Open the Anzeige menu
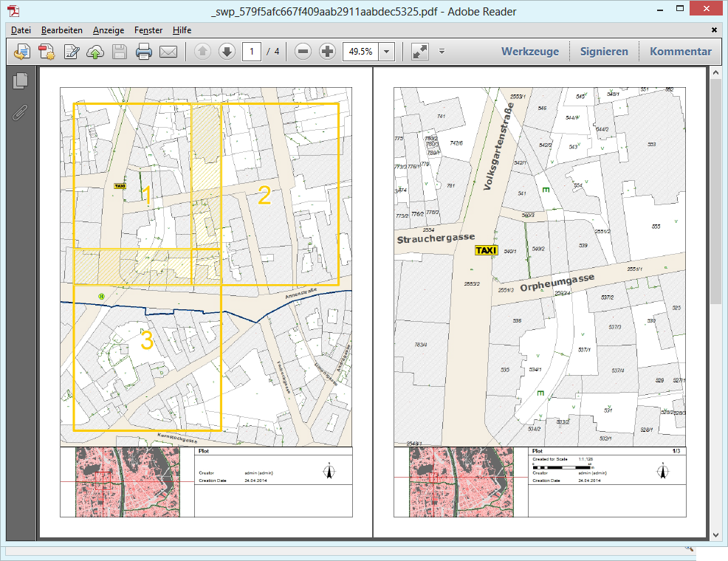The height and width of the screenshot is (561, 728). (x=108, y=30)
